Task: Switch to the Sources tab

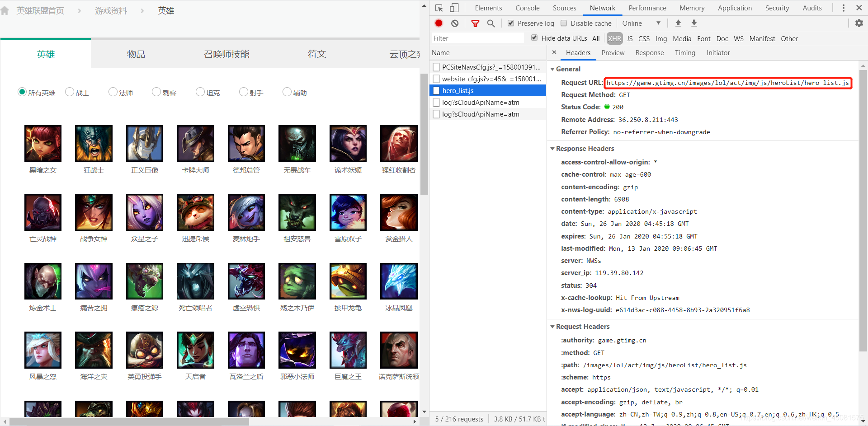Action: point(565,8)
